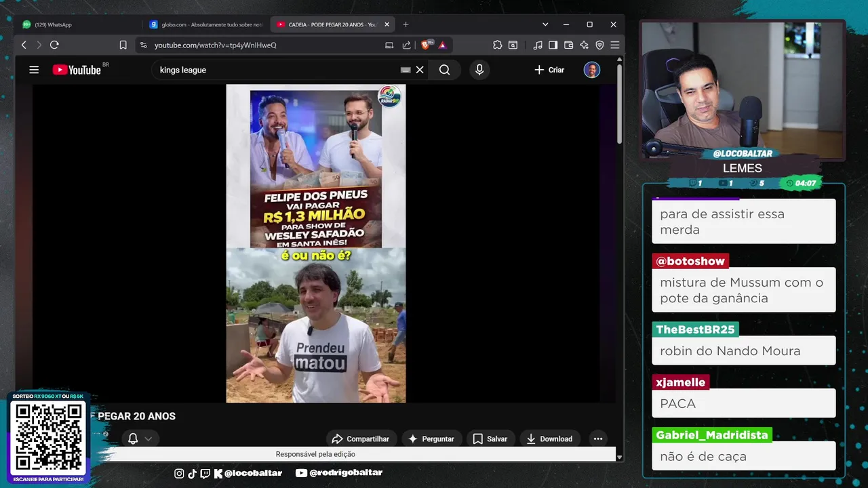This screenshot has height=488, width=868.
Task: Click the YouTube search magnifier button
Action: (444, 70)
